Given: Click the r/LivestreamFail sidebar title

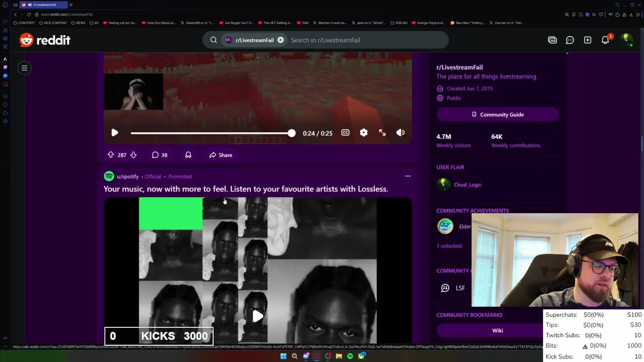Looking at the screenshot, I should point(459,67).
